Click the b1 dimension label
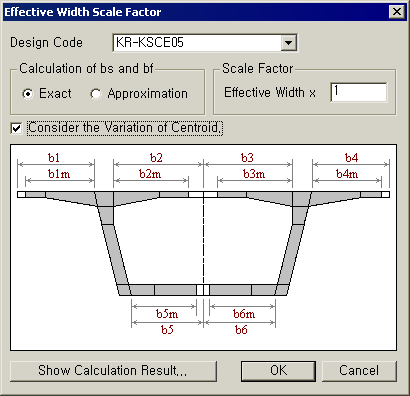Image resolution: width=410 pixels, height=396 pixels. tap(54, 157)
